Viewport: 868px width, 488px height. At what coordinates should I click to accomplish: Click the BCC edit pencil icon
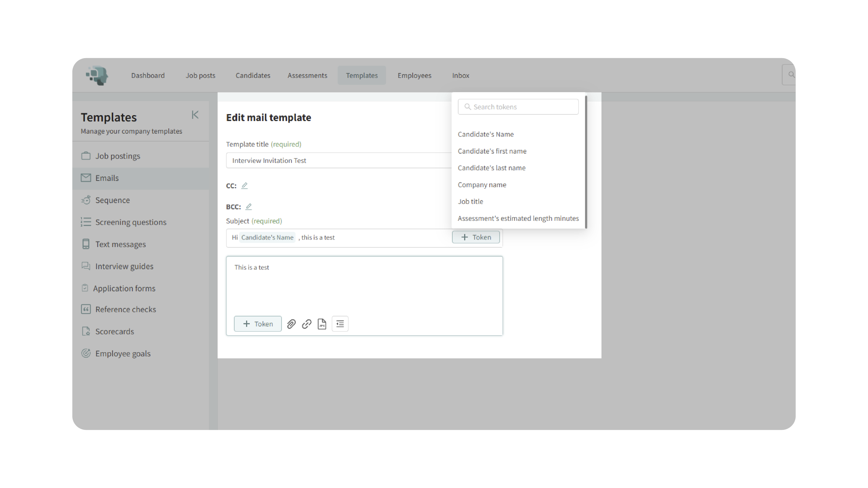coord(249,206)
